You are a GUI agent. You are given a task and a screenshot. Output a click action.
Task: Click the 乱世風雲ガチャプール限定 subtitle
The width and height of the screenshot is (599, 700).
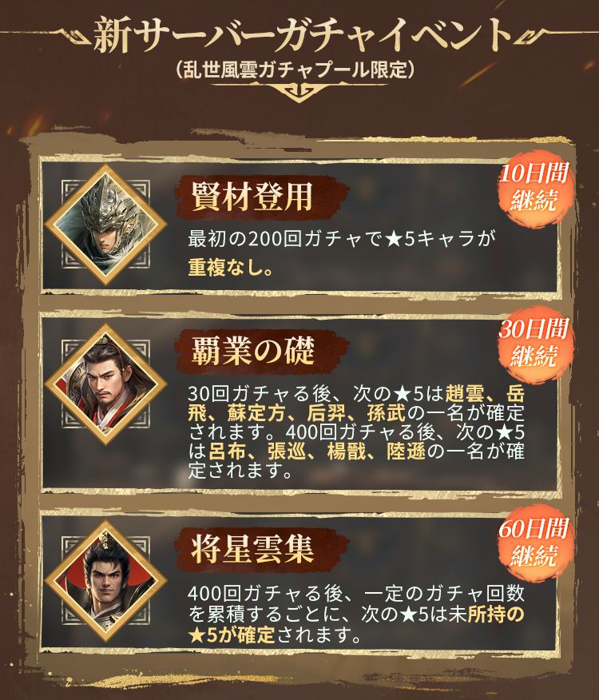click(x=295, y=70)
